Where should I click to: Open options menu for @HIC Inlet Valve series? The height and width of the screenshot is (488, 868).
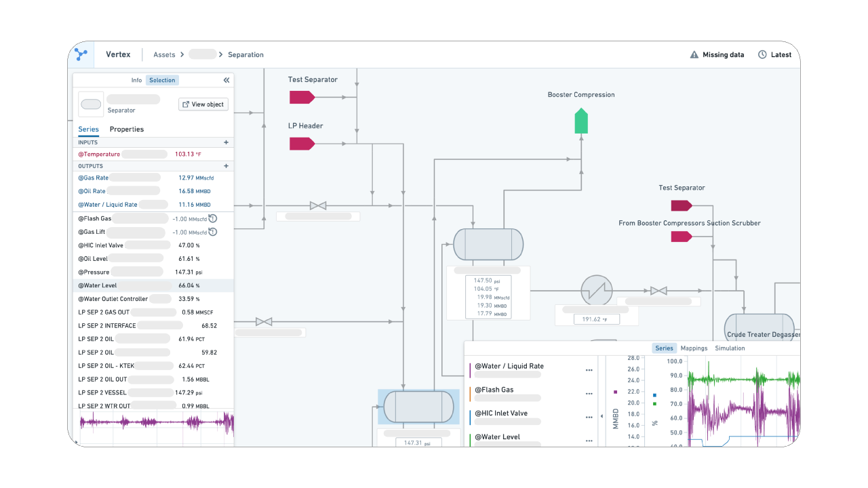click(x=589, y=418)
